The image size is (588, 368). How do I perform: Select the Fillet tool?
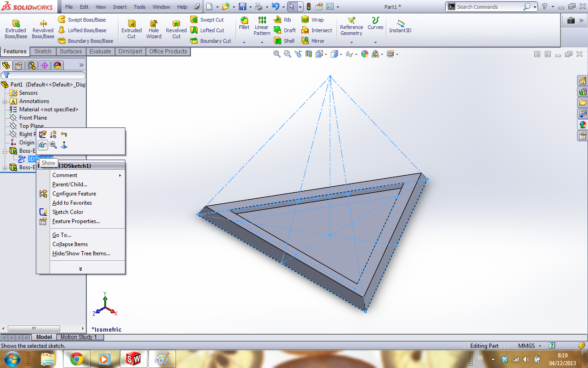click(244, 23)
